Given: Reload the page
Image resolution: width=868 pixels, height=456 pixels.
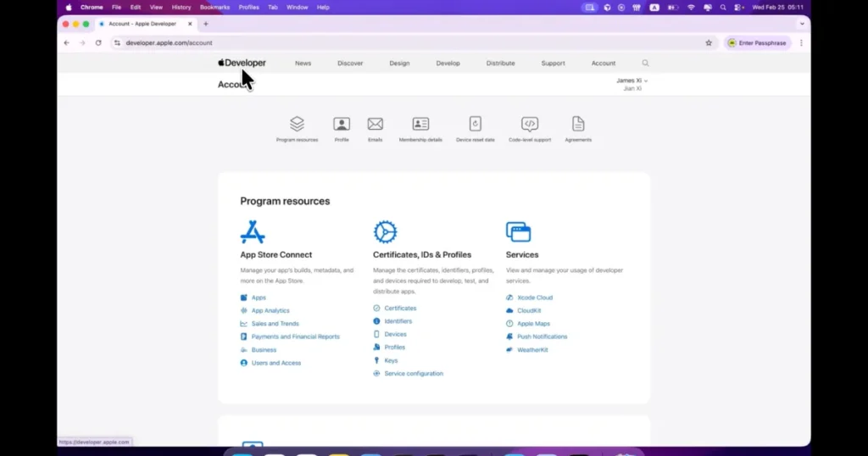Looking at the screenshot, I should [98, 42].
